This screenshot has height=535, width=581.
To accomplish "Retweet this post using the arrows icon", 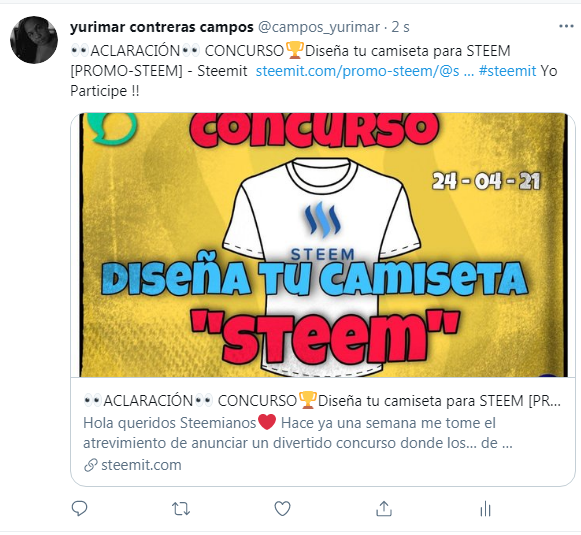I will (181, 509).
